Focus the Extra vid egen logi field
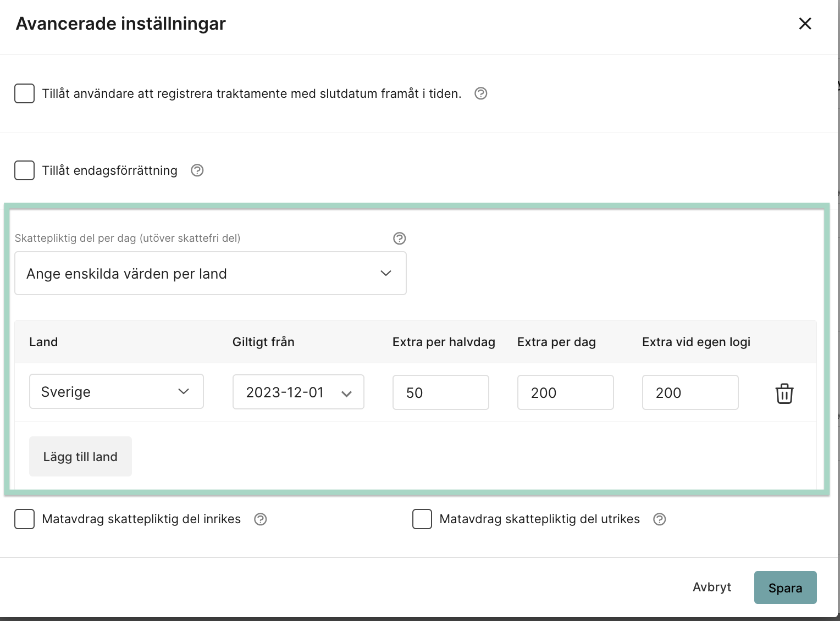The height and width of the screenshot is (621, 840). point(690,392)
